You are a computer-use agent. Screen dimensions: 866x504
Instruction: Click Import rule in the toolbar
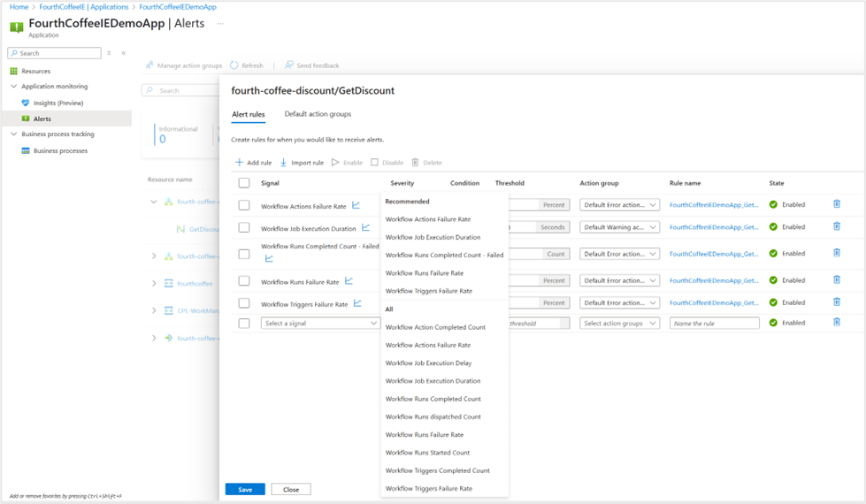tap(303, 163)
